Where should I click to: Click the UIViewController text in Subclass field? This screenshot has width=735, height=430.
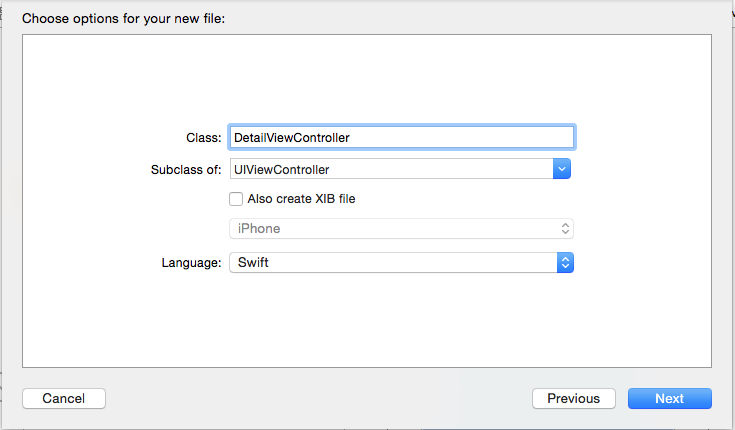click(282, 169)
